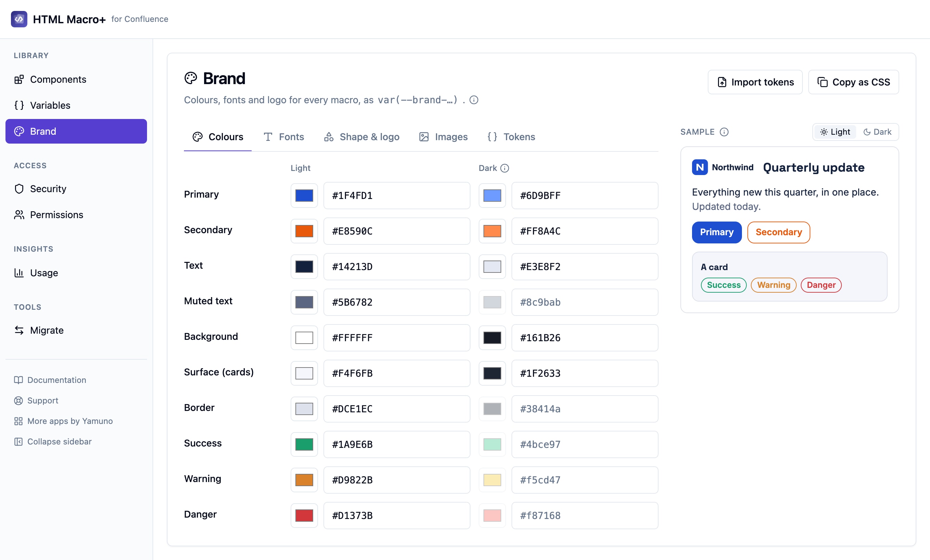Open the Shape & logo tab
Screen dimensions: 930x560
pos(362,137)
